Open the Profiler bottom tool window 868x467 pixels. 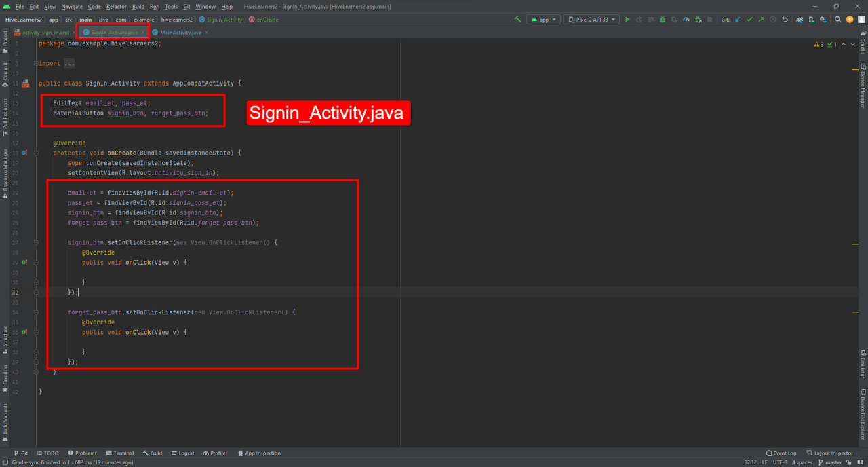(214, 453)
